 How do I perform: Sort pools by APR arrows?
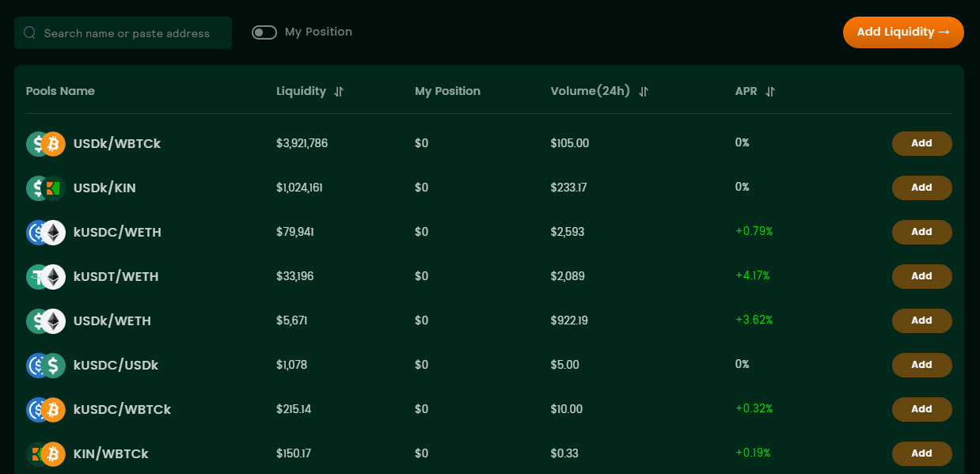(770, 92)
